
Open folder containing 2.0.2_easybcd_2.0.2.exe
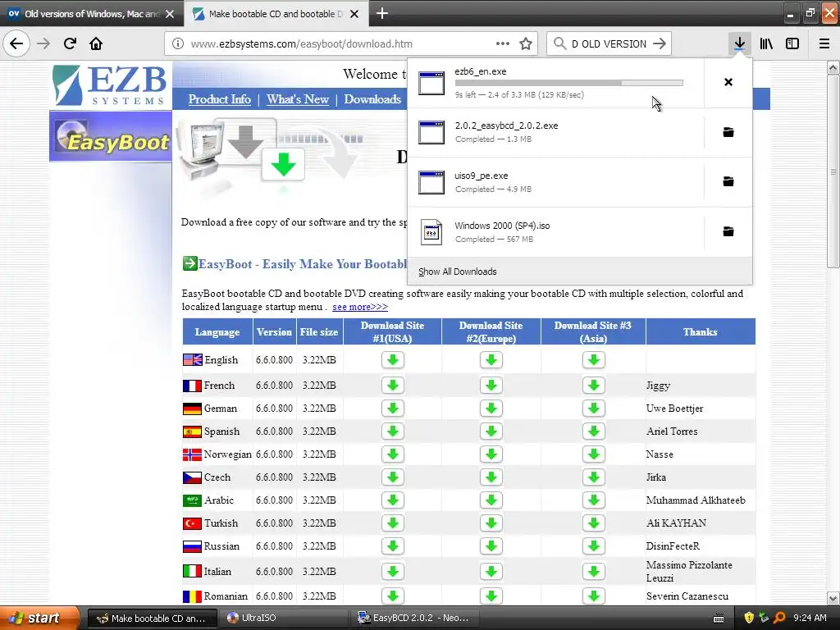(728, 132)
